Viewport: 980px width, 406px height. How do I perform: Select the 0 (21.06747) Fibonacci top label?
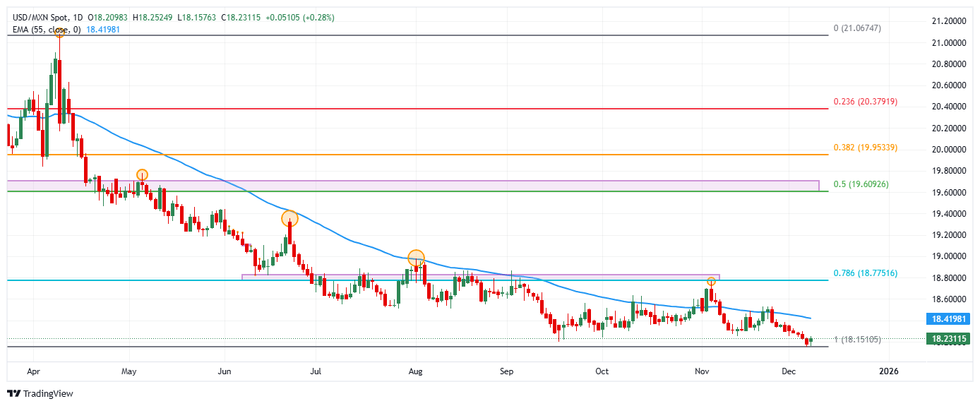tap(867, 28)
